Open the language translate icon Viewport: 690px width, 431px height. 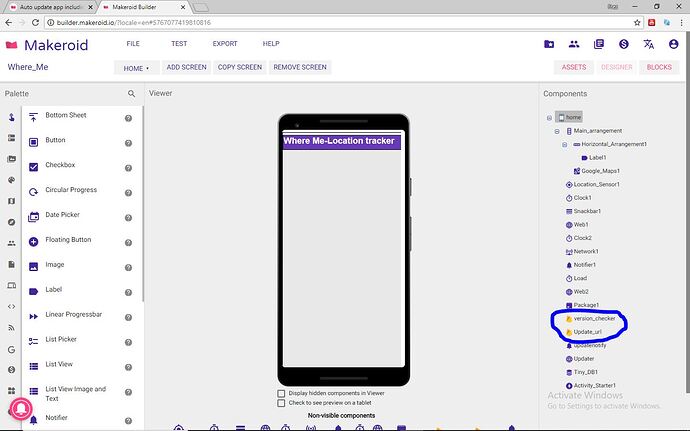point(648,44)
